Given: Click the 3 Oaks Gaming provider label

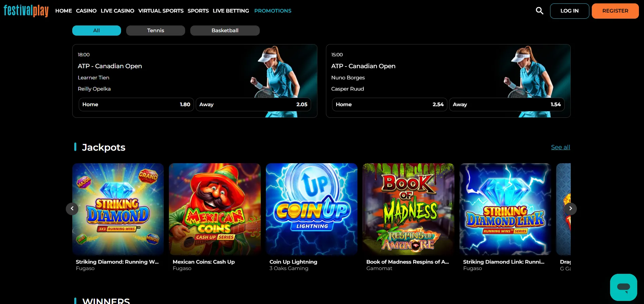Looking at the screenshot, I should 289,268.
